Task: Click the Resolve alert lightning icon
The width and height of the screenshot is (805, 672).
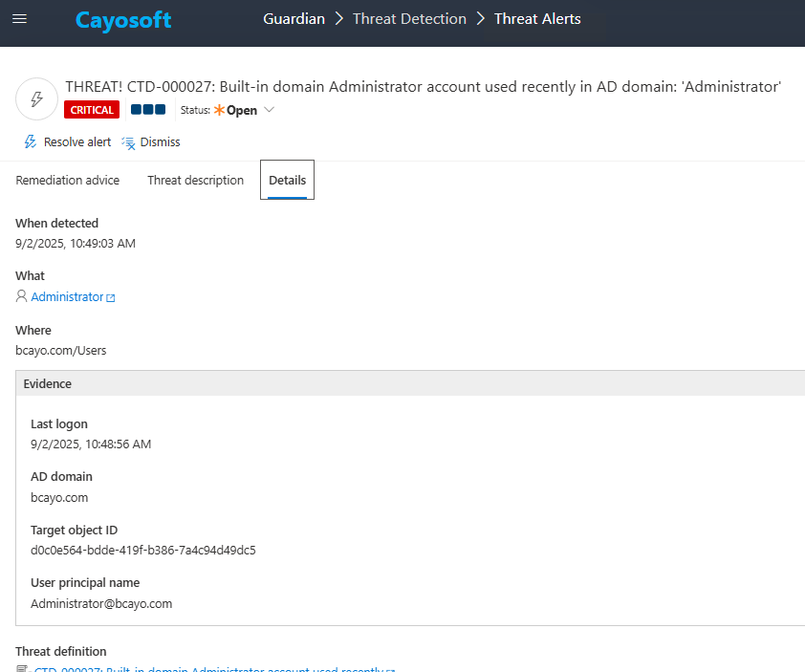Action: (31, 142)
